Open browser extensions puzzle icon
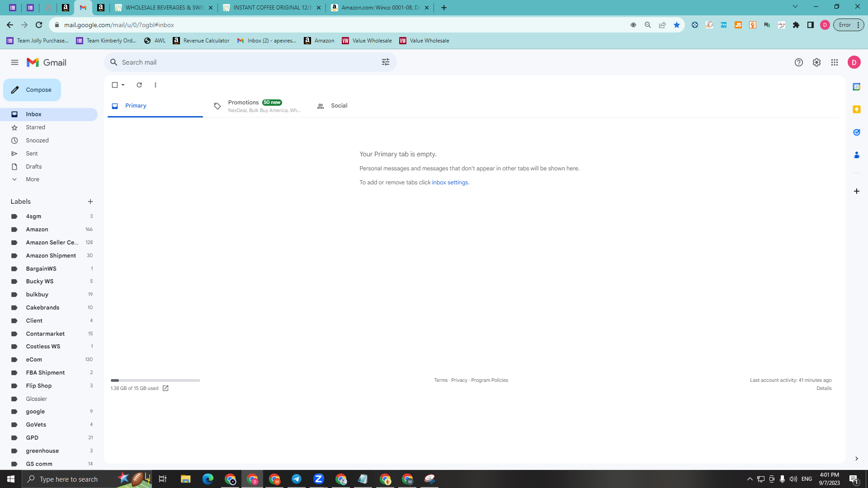 tap(796, 25)
